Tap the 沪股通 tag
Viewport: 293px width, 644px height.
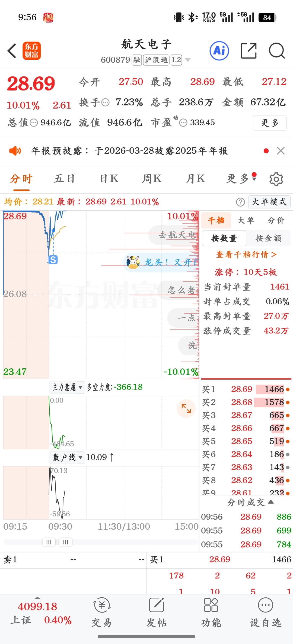coord(156,60)
